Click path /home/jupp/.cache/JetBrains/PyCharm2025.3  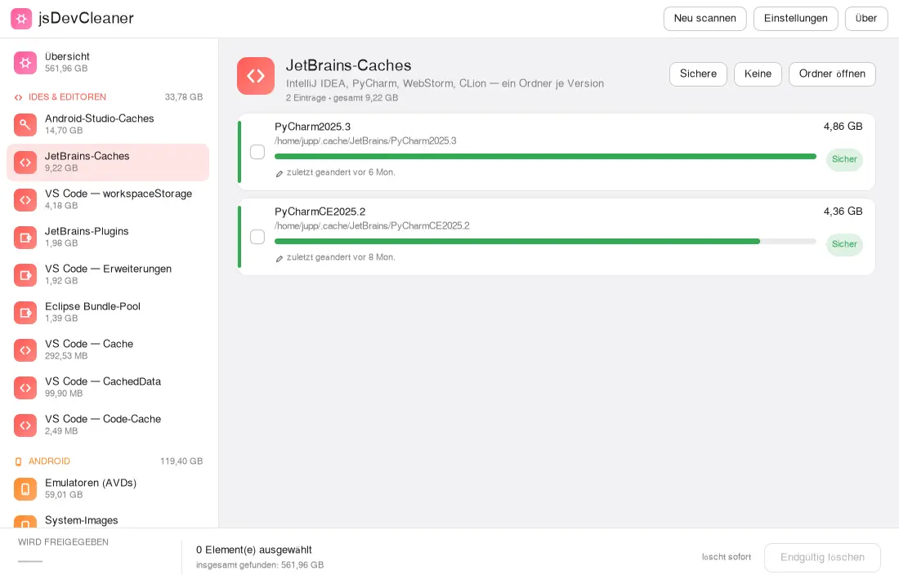click(365, 141)
